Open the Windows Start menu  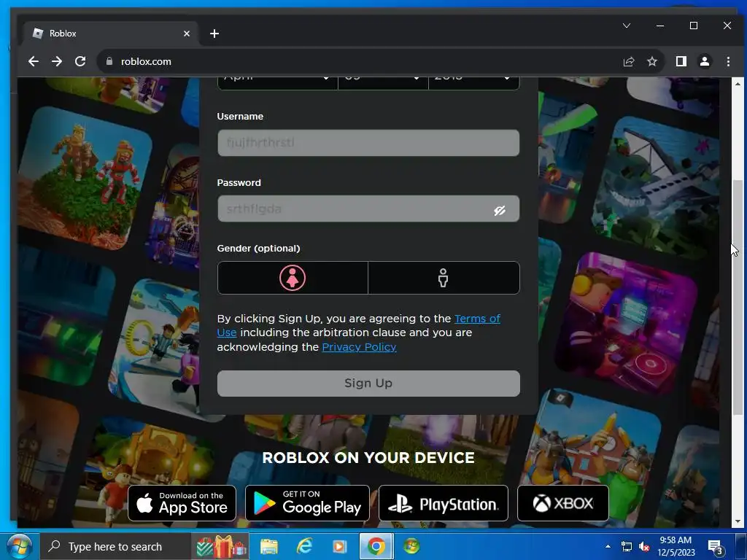click(x=18, y=546)
